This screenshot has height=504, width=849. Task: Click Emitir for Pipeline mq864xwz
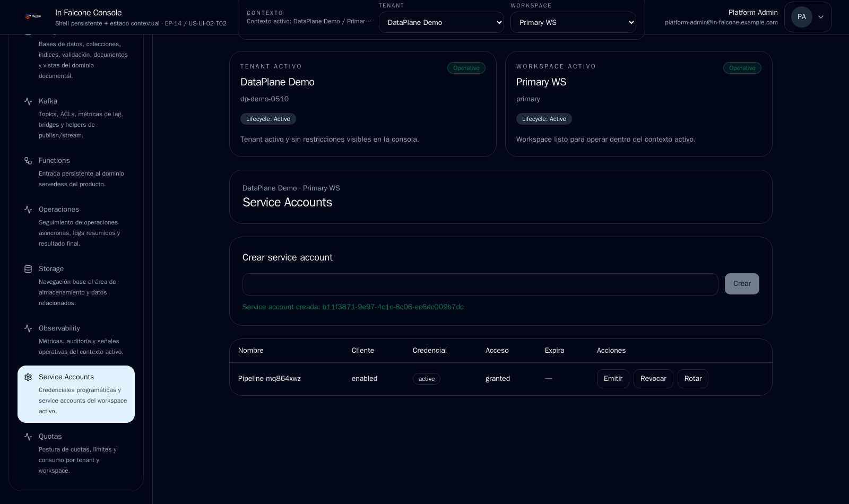pyautogui.click(x=613, y=379)
